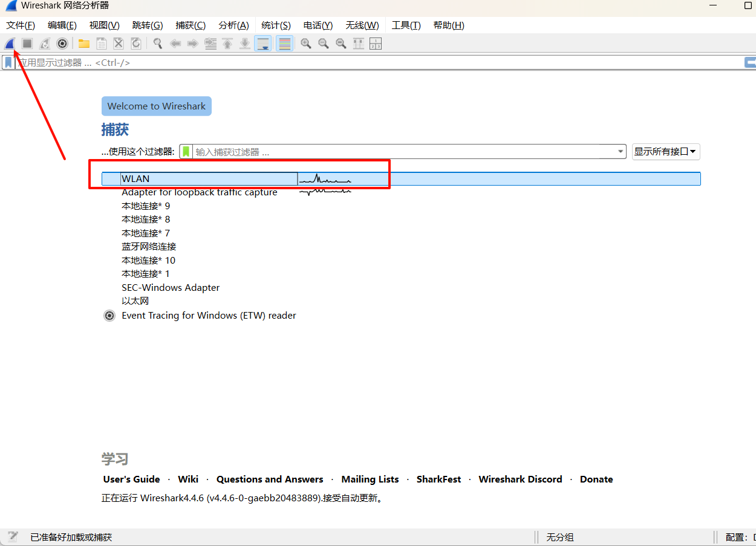
Task: Open the 统计(S) menu
Action: coord(276,25)
